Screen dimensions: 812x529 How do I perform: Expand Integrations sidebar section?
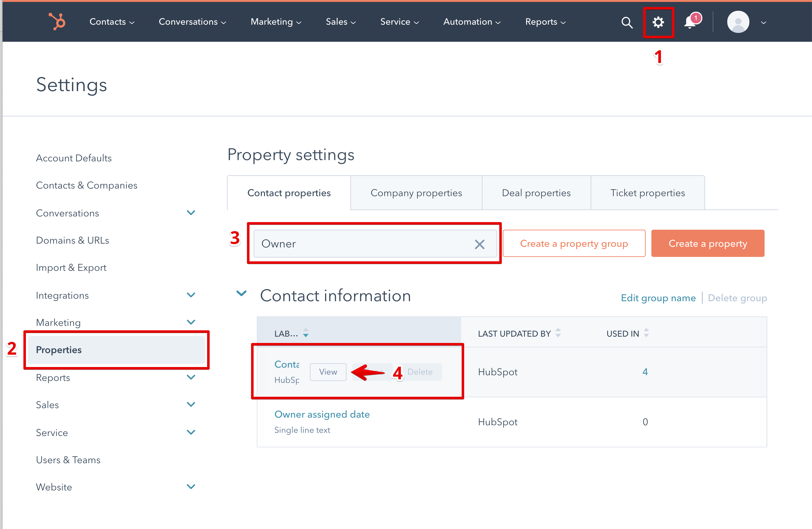coord(191,295)
